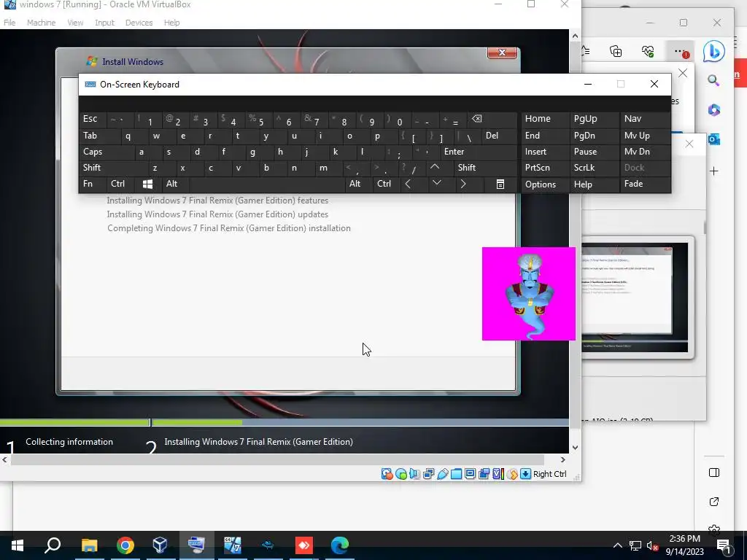This screenshot has height=560, width=747.
Task: Open File Explorer from the taskbar
Action: (x=90, y=545)
